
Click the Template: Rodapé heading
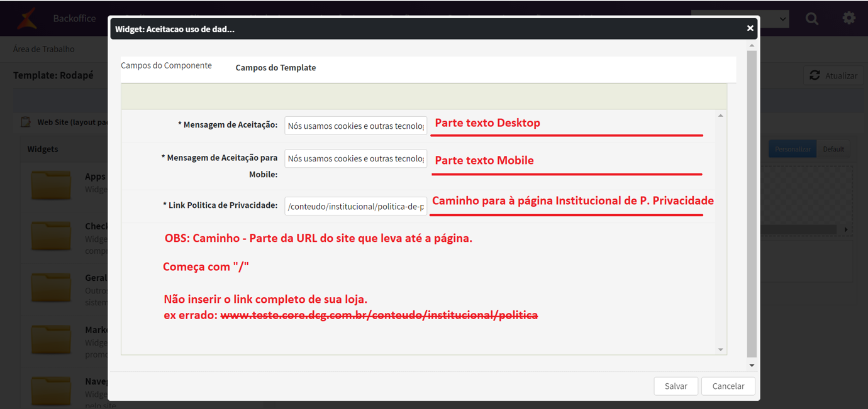[x=53, y=75]
